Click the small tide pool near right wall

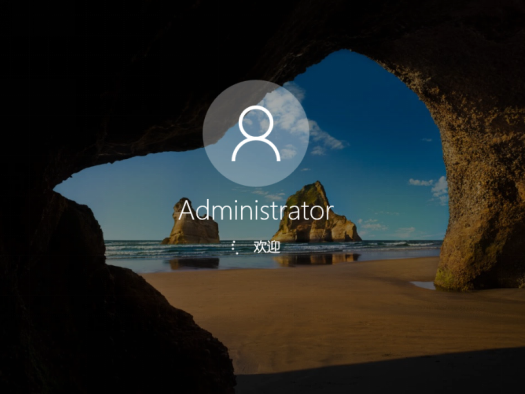[x=424, y=285]
